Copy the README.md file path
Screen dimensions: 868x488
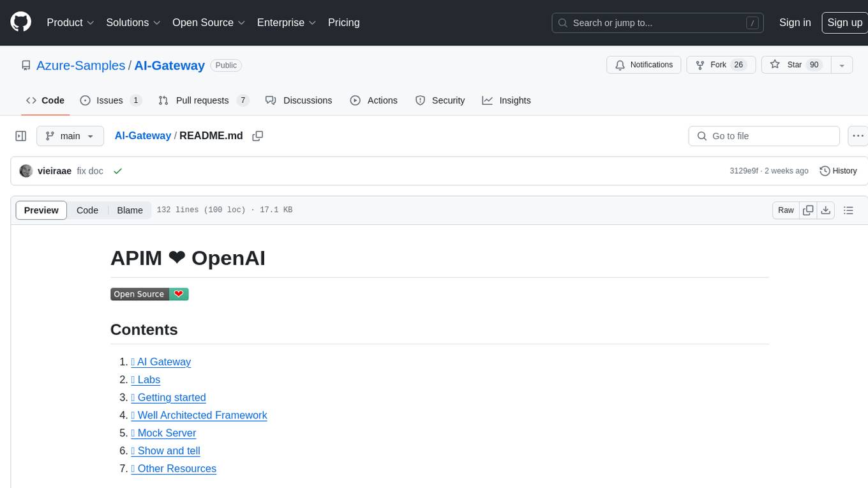pos(258,136)
